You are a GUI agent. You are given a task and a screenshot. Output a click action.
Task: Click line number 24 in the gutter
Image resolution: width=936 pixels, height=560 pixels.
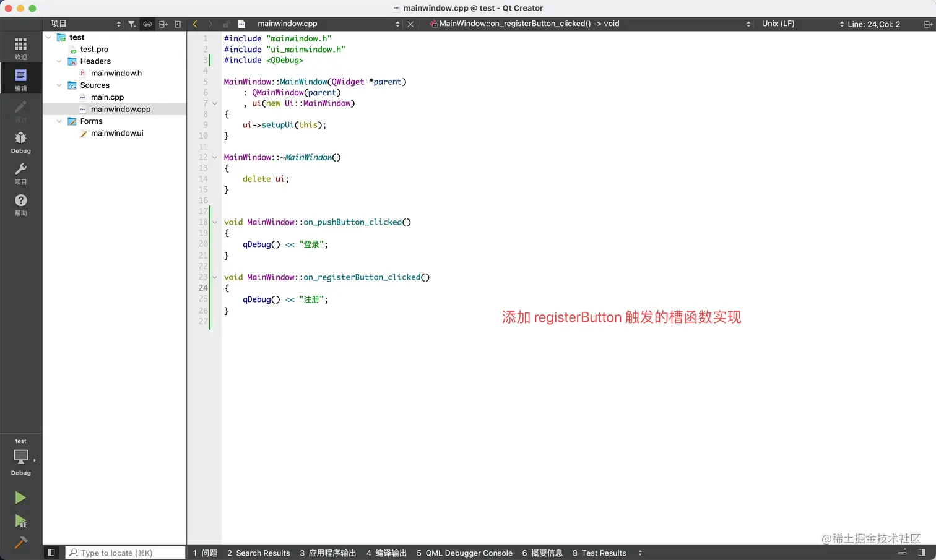[x=203, y=288]
